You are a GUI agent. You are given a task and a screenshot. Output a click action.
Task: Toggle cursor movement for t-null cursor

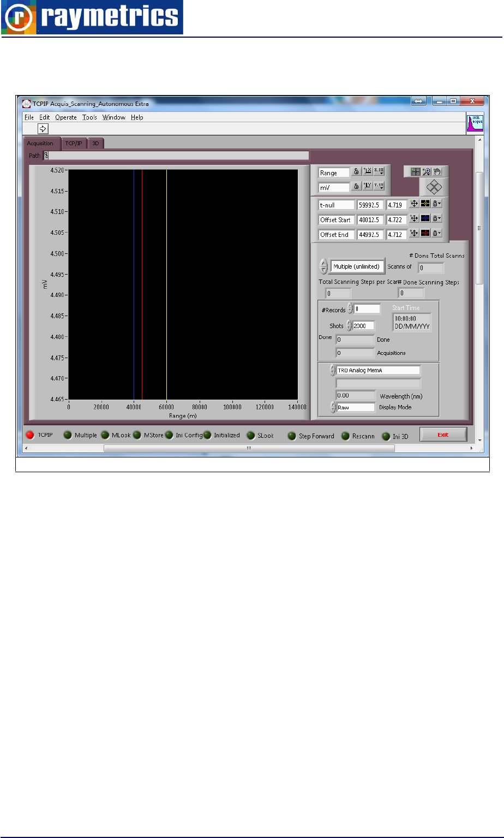(x=414, y=204)
